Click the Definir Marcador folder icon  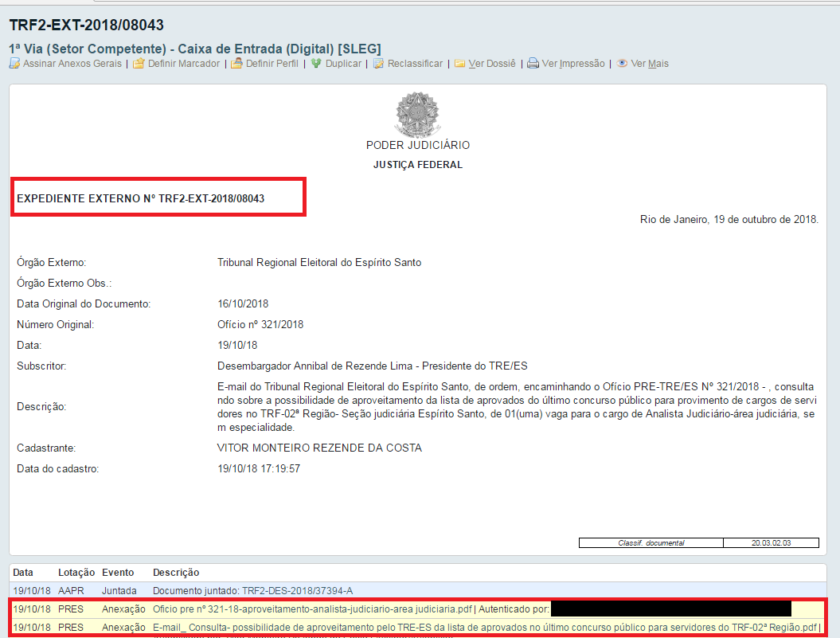139,64
